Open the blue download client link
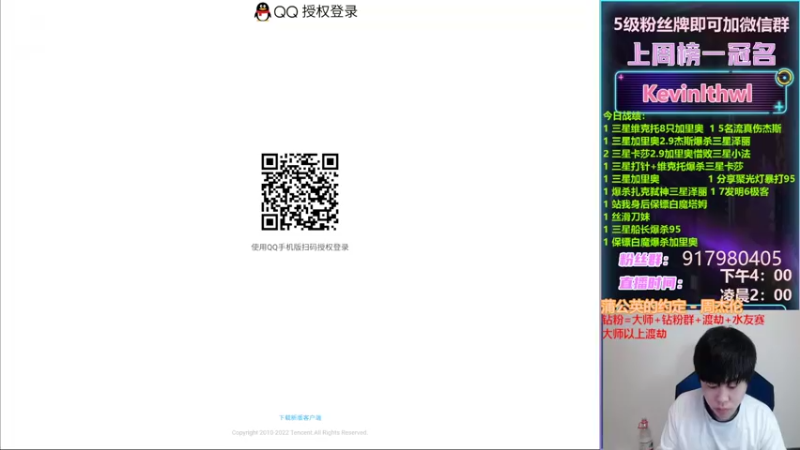The height and width of the screenshot is (450, 800). click(300, 417)
